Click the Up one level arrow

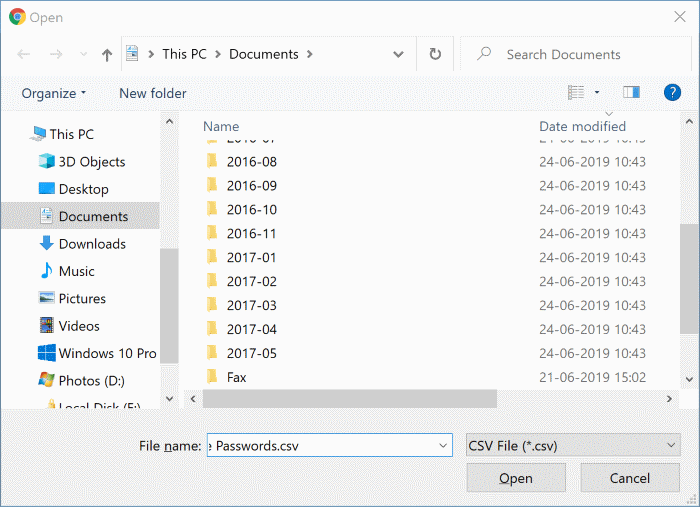[107, 55]
